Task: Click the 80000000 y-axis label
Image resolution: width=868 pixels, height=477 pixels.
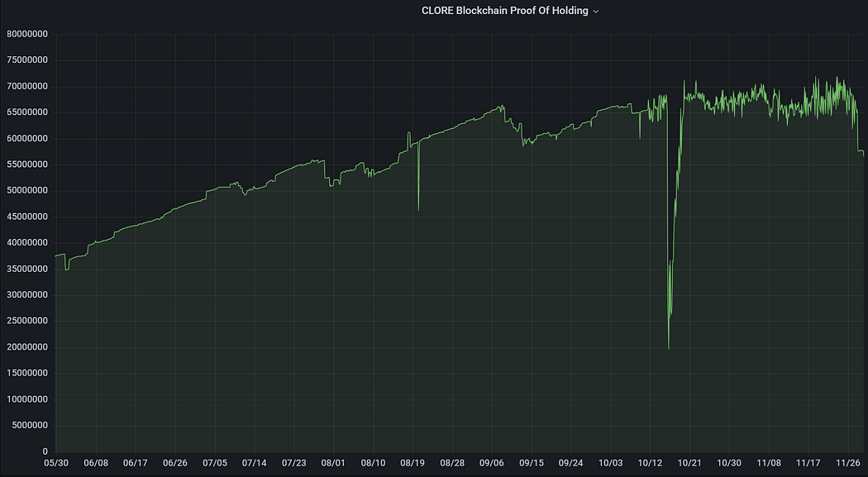Action: (27, 35)
